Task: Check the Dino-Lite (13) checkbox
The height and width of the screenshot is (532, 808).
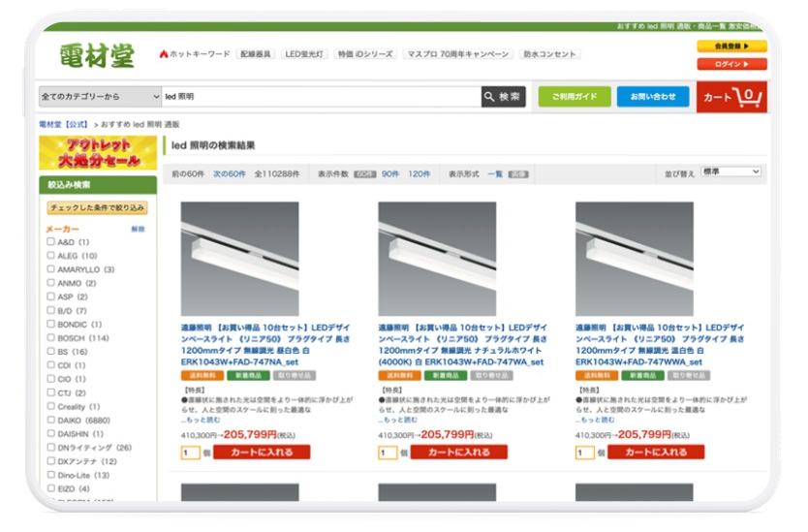Action: [x=50, y=475]
